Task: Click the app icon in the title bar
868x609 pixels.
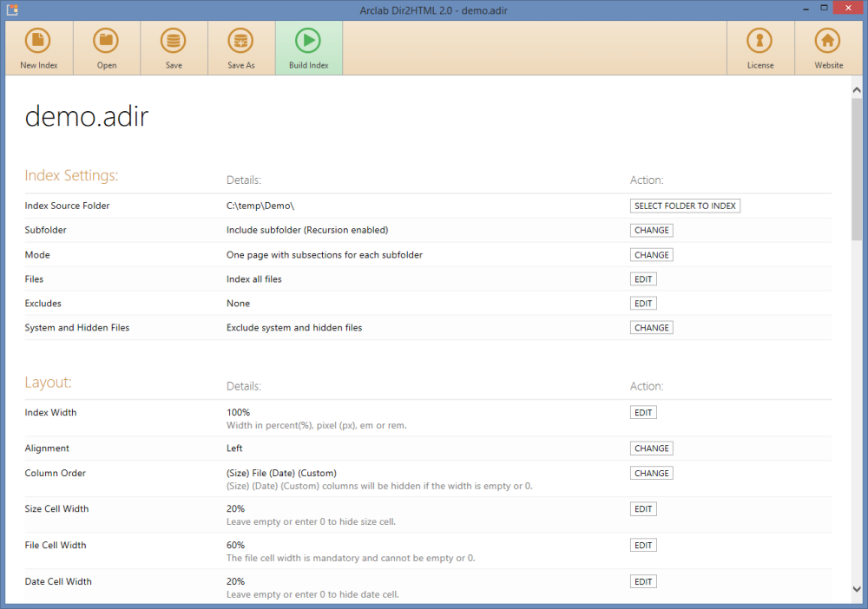Action: pyautogui.click(x=12, y=10)
